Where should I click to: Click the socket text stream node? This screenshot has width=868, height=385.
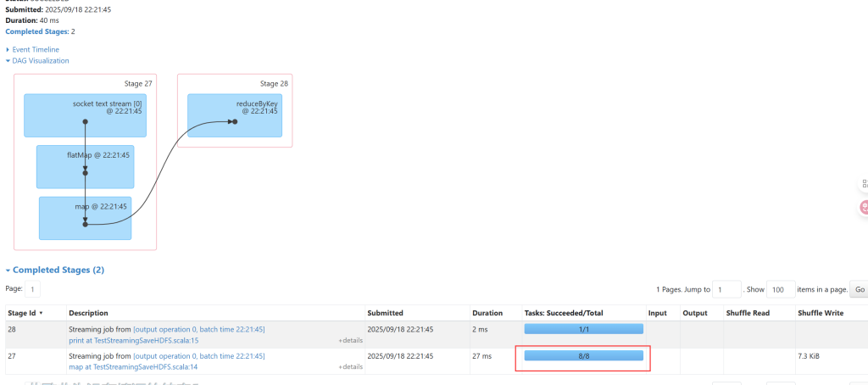coord(85,115)
